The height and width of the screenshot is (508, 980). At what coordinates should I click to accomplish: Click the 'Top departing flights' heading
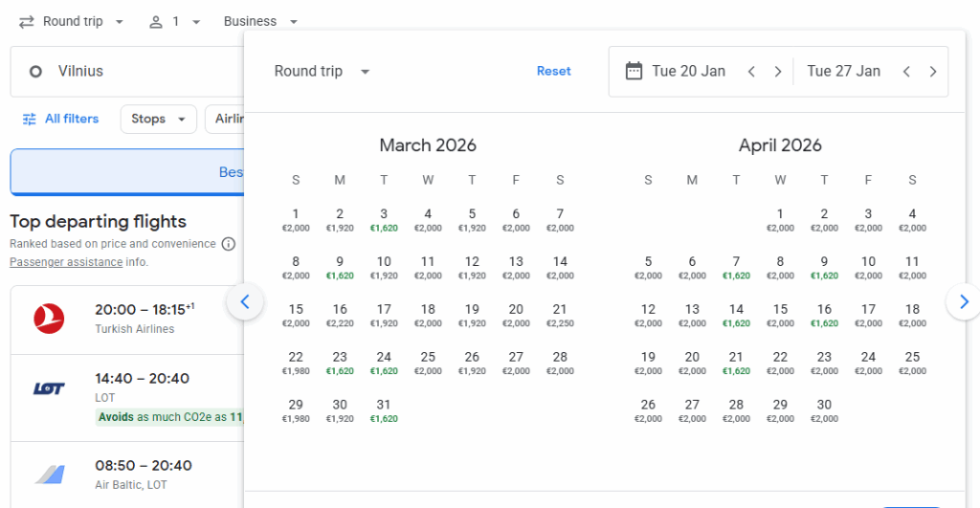click(x=99, y=221)
